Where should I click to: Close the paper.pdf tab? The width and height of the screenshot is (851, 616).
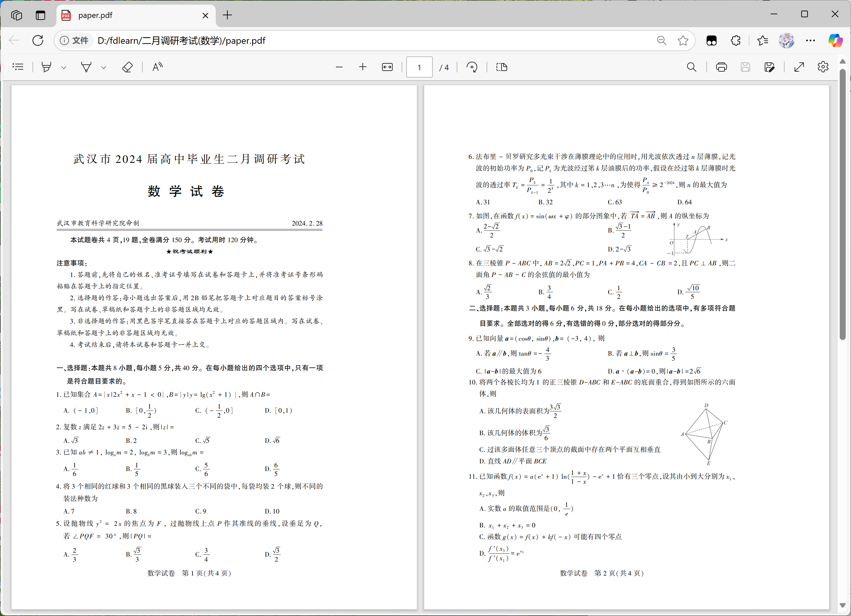[205, 15]
